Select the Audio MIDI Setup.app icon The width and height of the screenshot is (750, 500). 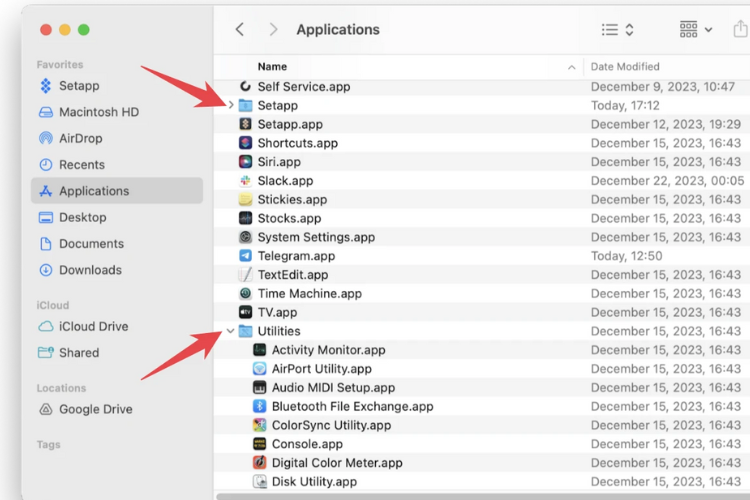[x=259, y=387]
